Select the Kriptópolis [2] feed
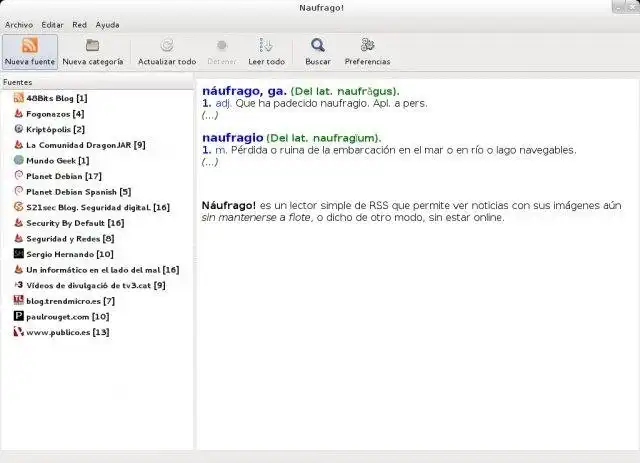 56,129
